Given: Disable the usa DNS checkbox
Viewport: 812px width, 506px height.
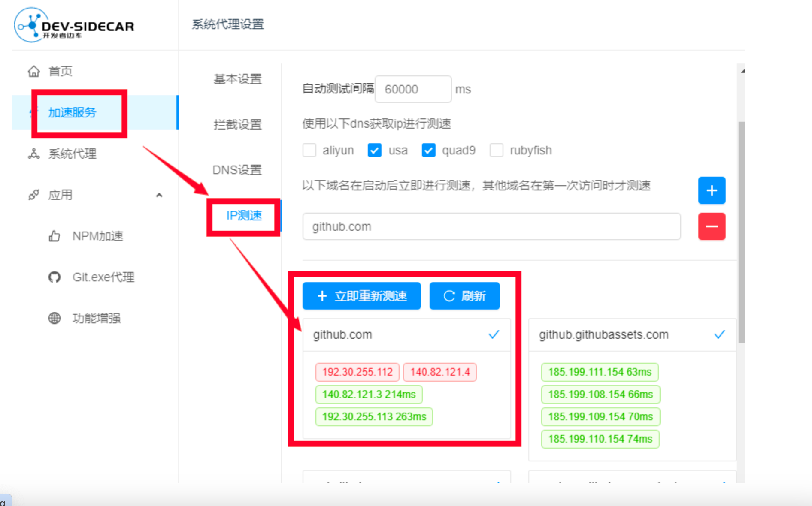Looking at the screenshot, I should [x=374, y=150].
